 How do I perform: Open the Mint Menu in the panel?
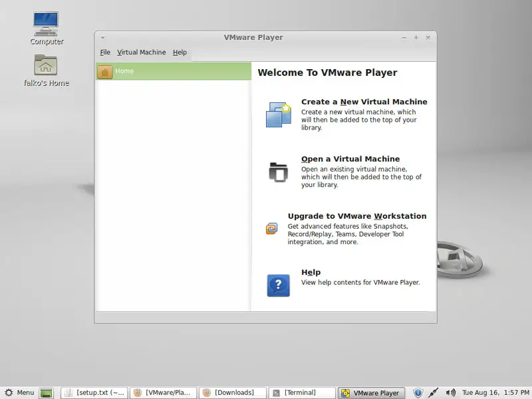pyautogui.click(x=19, y=392)
